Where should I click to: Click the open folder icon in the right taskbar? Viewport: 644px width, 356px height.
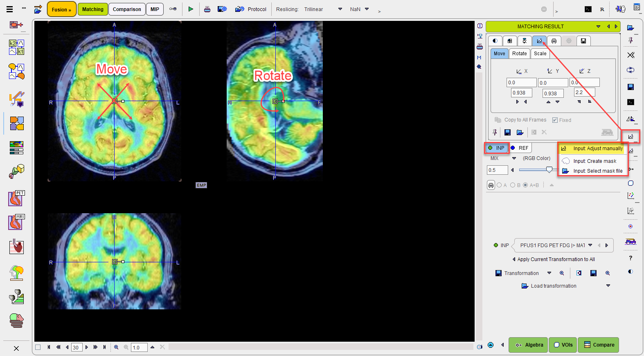tap(630, 28)
